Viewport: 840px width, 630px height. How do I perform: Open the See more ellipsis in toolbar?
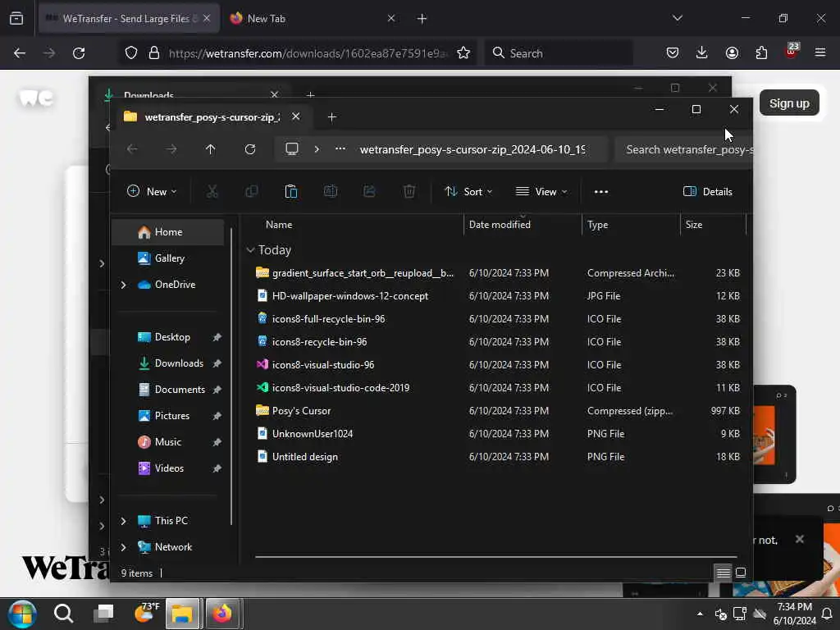[601, 192]
